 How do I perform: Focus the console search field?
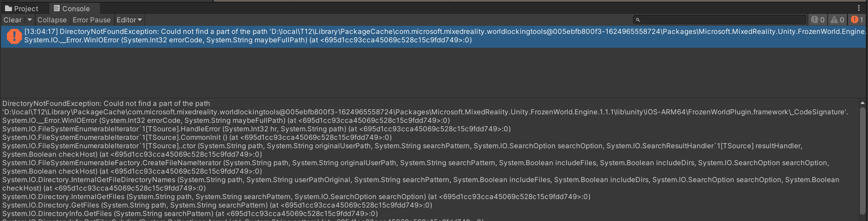[x=719, y=20]
